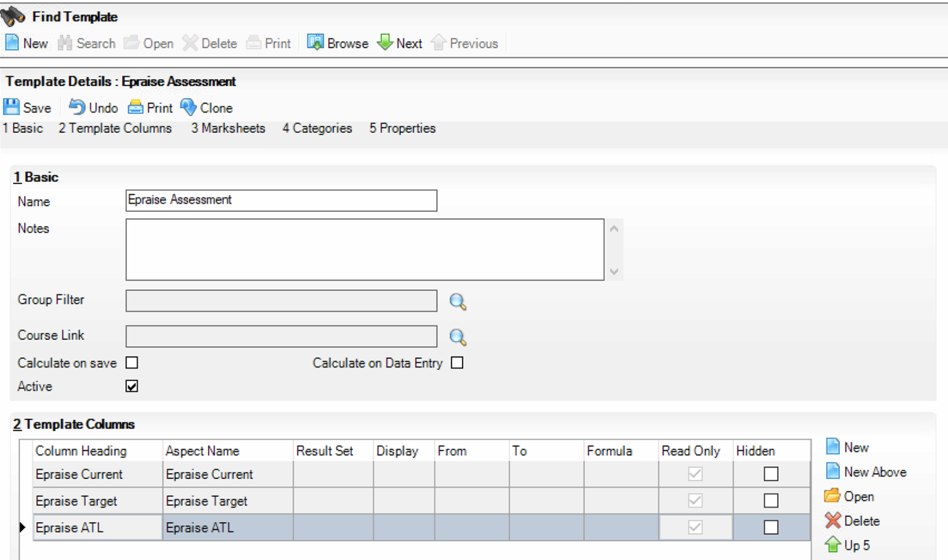Screen dimensions: 948x560
Task: Clone the current template
Action: point(207,107)
